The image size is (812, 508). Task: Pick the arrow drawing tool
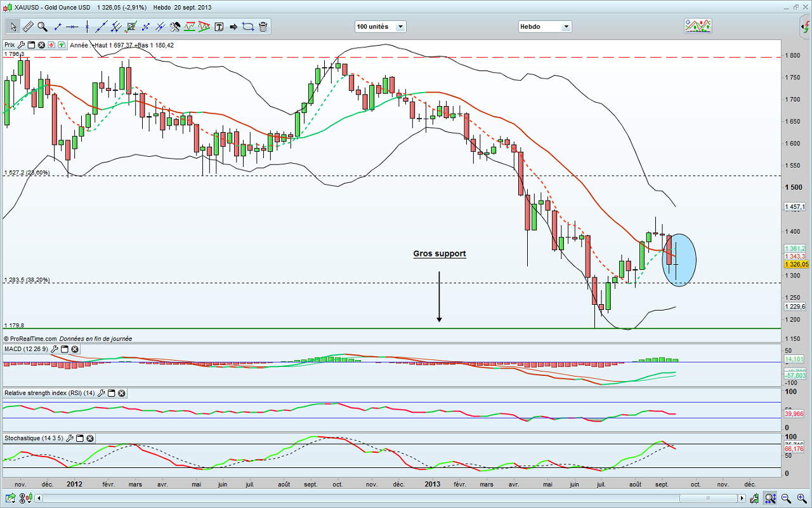tap(233, 27)
